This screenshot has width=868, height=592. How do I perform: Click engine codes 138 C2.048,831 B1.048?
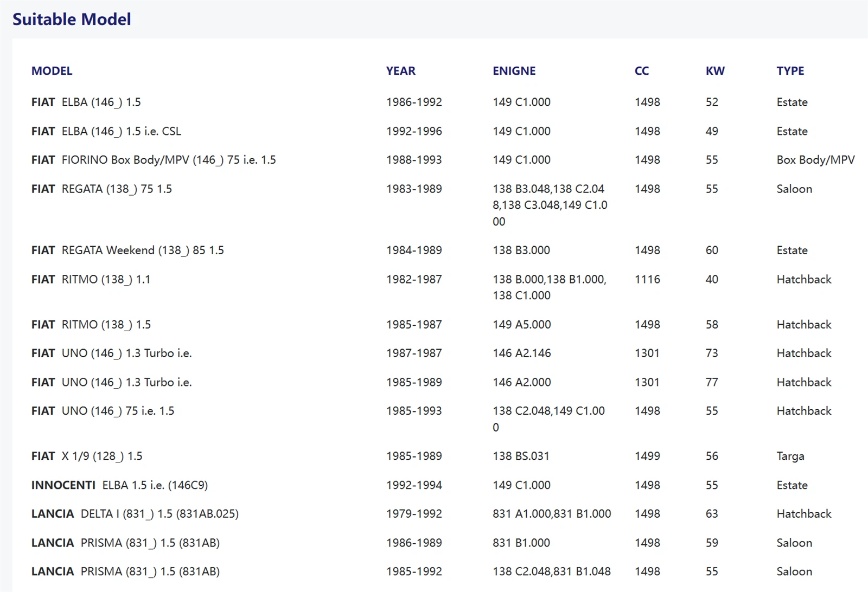[552, 571]
